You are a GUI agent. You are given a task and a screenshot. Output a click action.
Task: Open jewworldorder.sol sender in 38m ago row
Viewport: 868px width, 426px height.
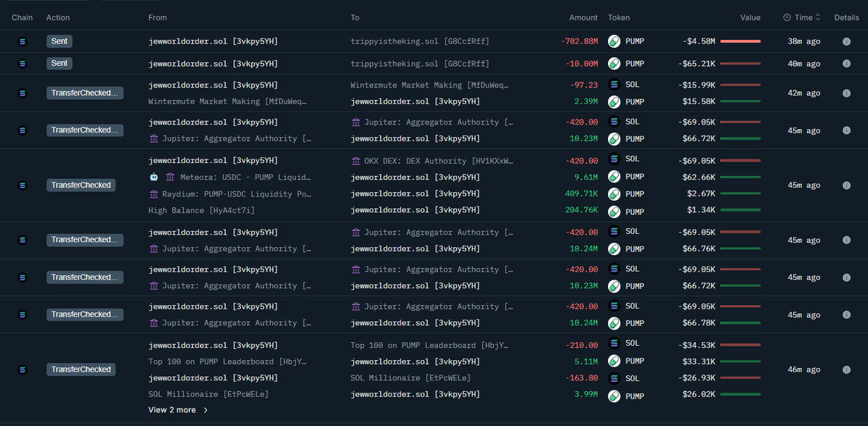[213, 41]
